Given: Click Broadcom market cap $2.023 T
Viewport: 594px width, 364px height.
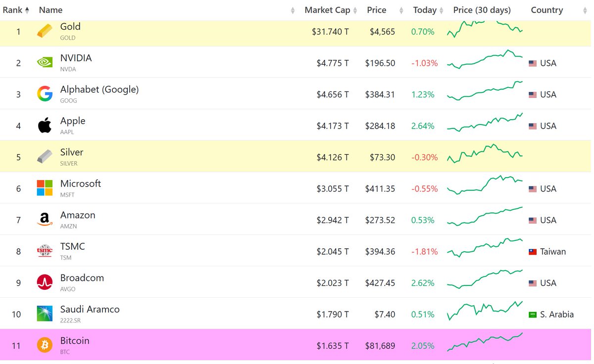Looking at the screenshot, I should pos(333,283).
